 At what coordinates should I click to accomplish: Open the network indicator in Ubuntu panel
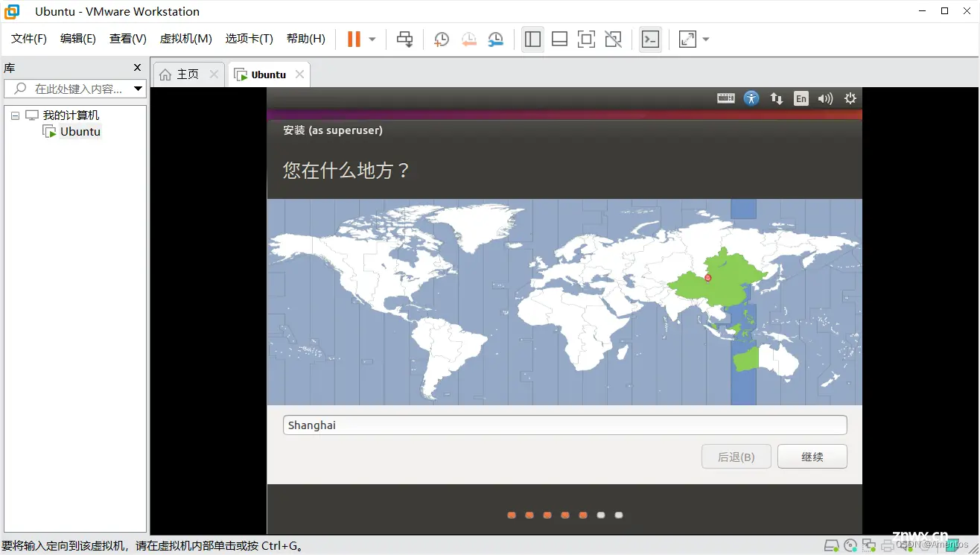point(776,98)
